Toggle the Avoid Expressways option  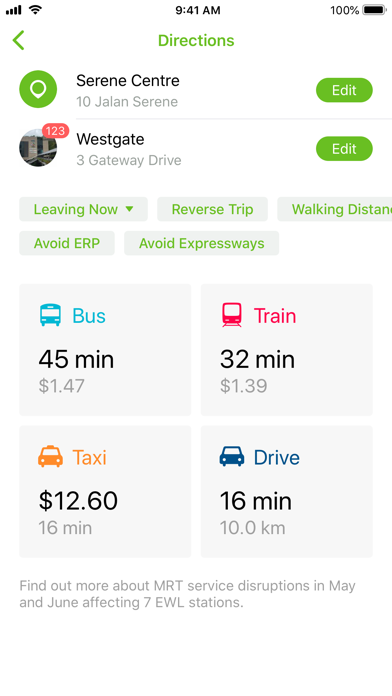click(x=202, y=243)
